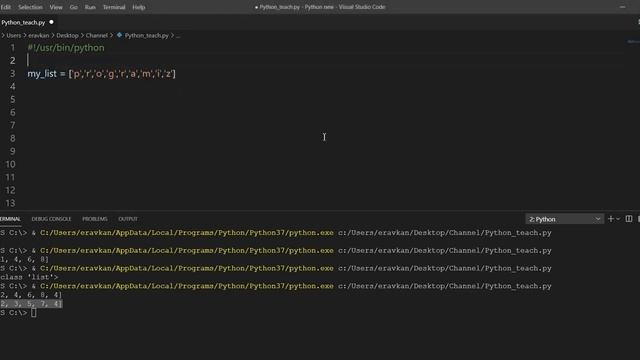Click the Desktop breadcrumb segment
Image resolution: width=640 pixels, height=360 pixels.
click(67, 36)
